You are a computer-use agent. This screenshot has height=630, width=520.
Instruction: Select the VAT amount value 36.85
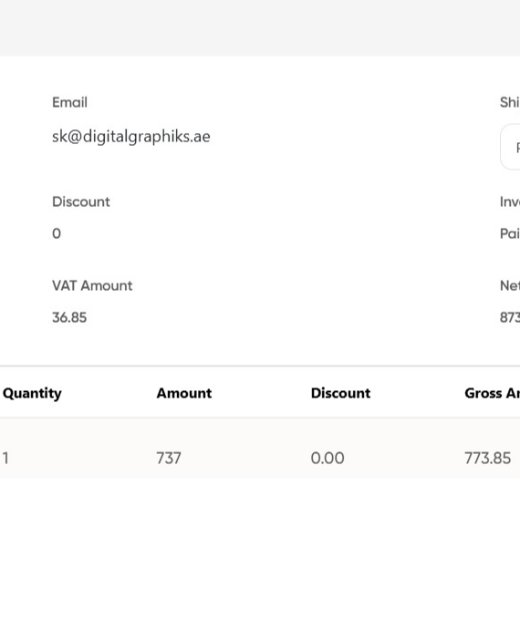[69, 317]
